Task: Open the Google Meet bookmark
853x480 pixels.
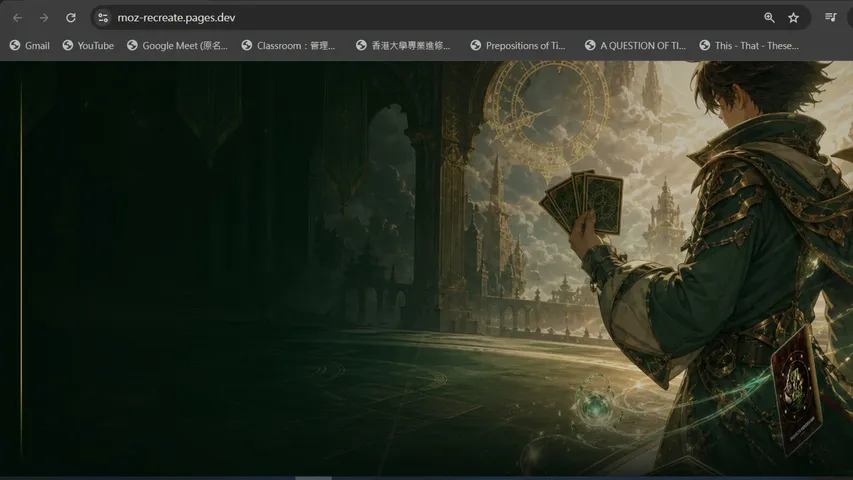Action: coord(177,46)
